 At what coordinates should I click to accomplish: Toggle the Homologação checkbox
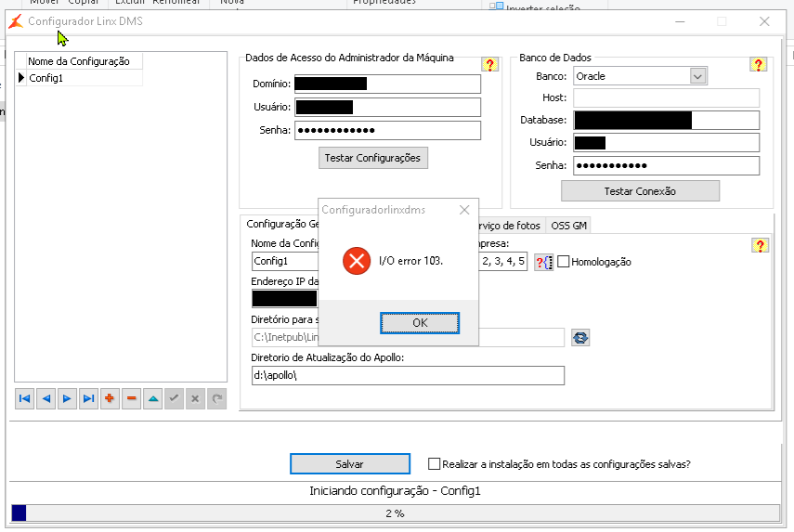[x=563, y=262]
